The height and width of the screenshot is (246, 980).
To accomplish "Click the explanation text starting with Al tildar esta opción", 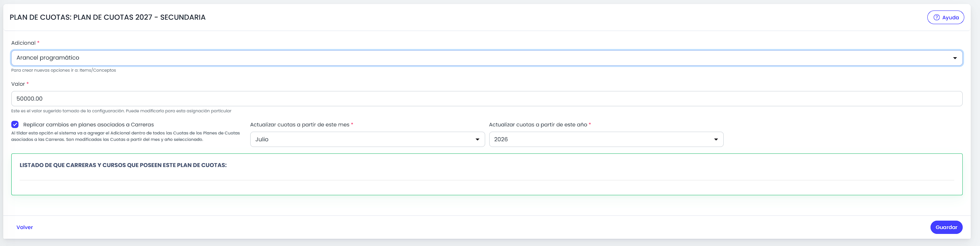I will (x=126, y=136).
